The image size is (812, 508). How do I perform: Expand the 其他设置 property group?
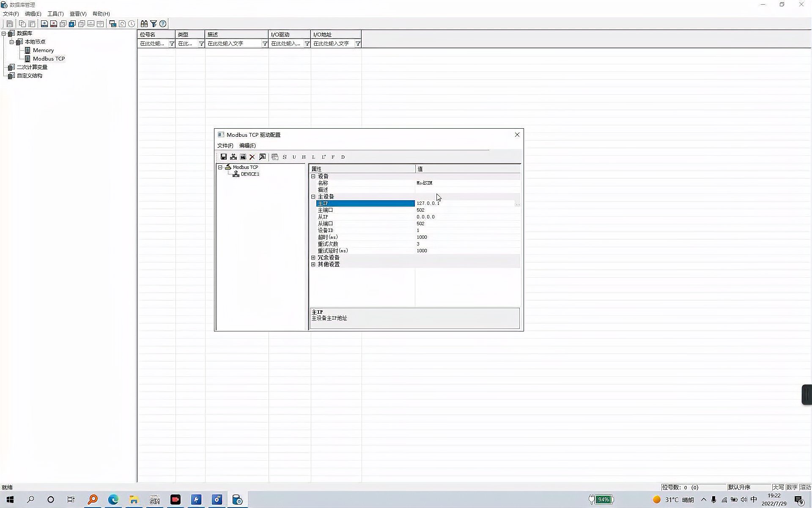pos(313,264)
